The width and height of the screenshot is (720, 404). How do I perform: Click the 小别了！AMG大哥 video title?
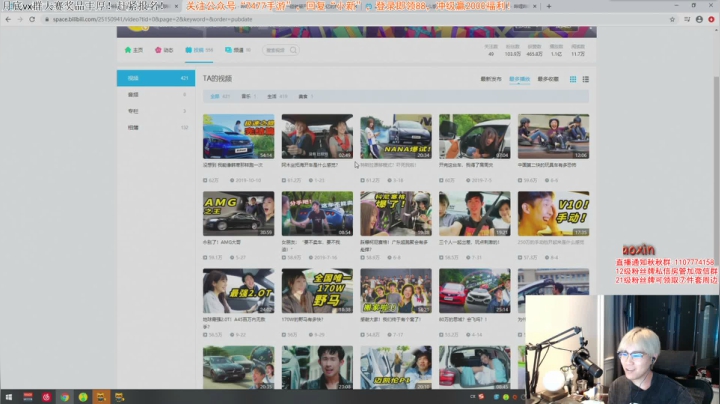point(221,242)
